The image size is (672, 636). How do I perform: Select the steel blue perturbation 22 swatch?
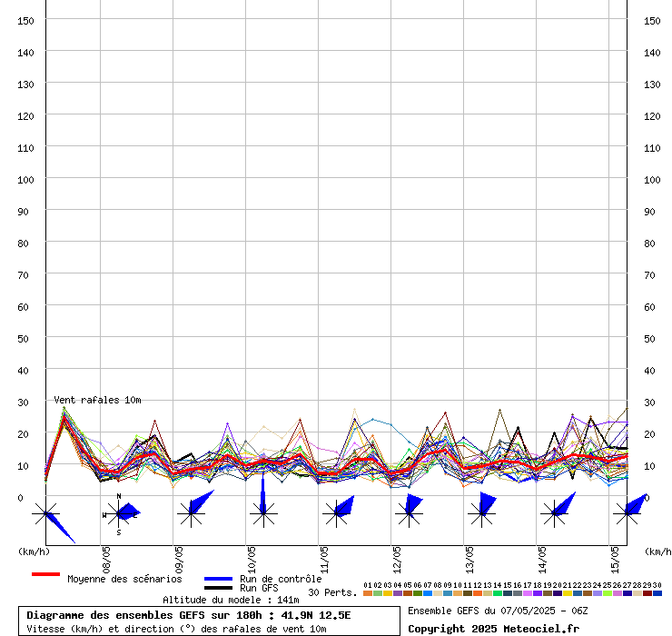point(578,593)
